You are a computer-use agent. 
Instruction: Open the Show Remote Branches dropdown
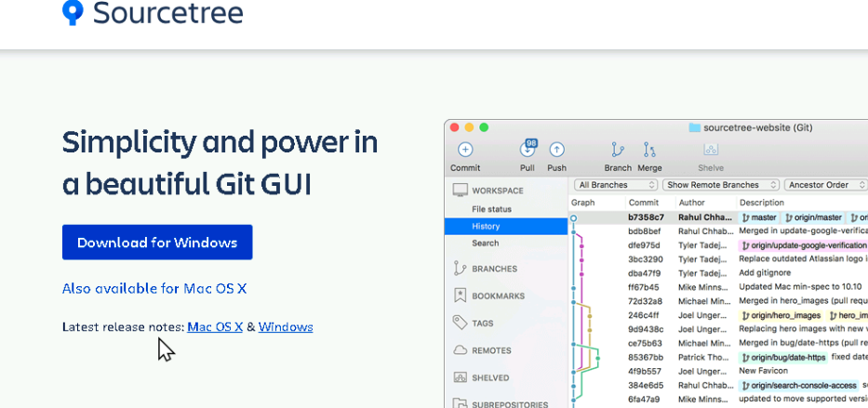[x=720, y=185]
